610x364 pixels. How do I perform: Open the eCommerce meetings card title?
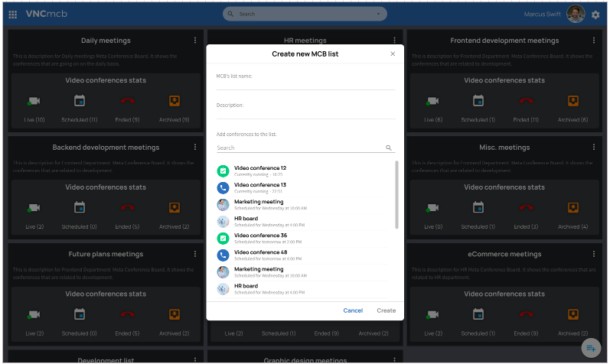[504, 254]
